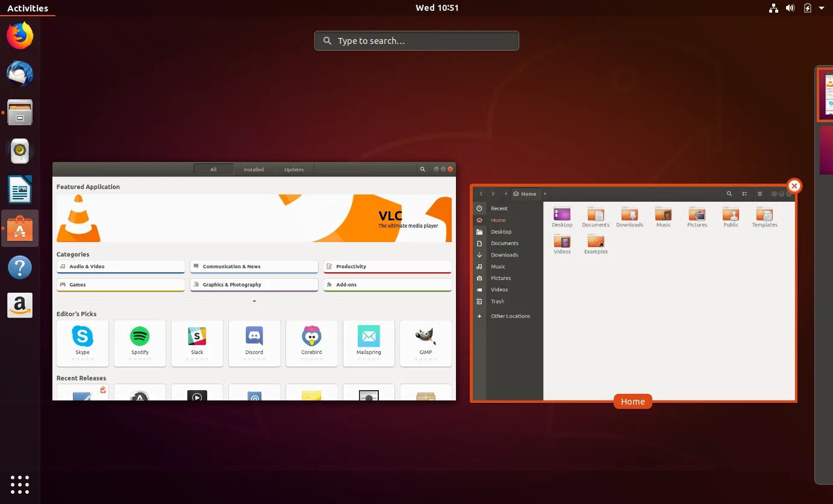Click the Activities button
This screenshot has height=504, width=833.
28,8
